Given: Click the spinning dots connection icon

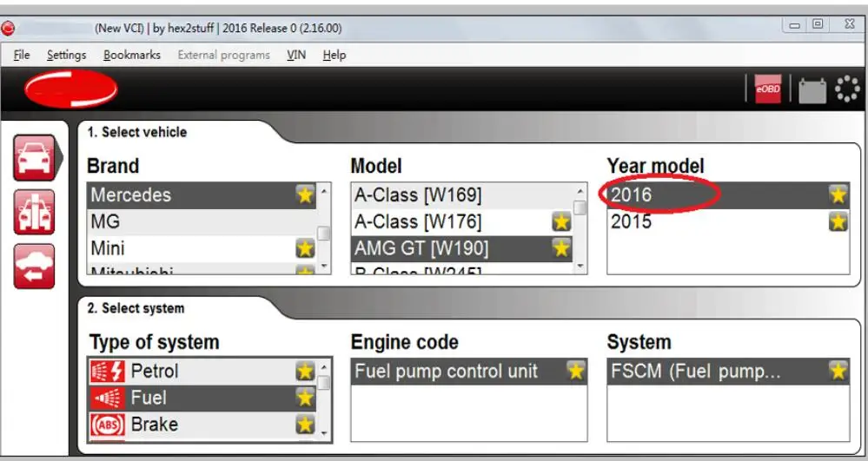Looking at the screenshot, I should 847,89.
